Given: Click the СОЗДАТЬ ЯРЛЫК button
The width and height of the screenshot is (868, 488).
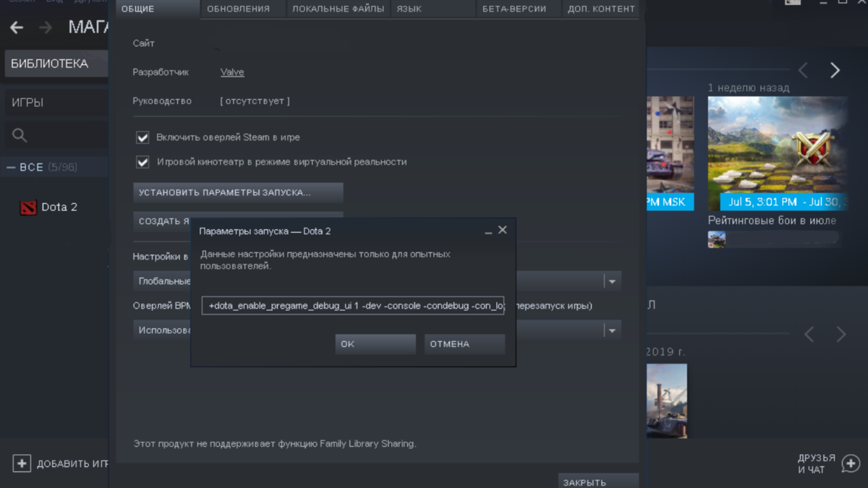Looking at the screenshot, I should point(163,221).
